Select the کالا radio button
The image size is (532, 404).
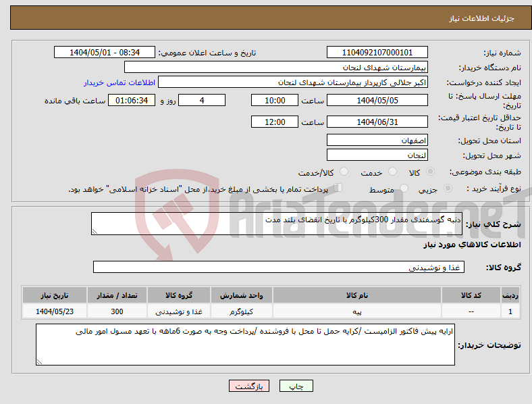pos(430,172)
